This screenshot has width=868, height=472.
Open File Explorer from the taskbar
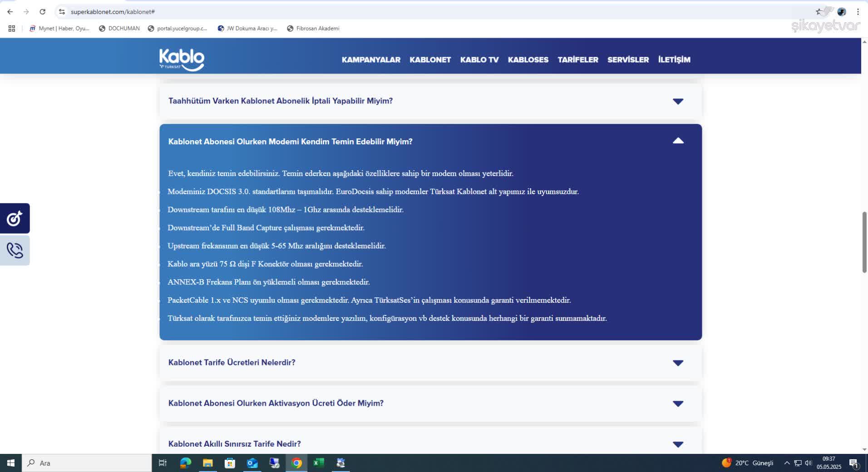(208, 463)
